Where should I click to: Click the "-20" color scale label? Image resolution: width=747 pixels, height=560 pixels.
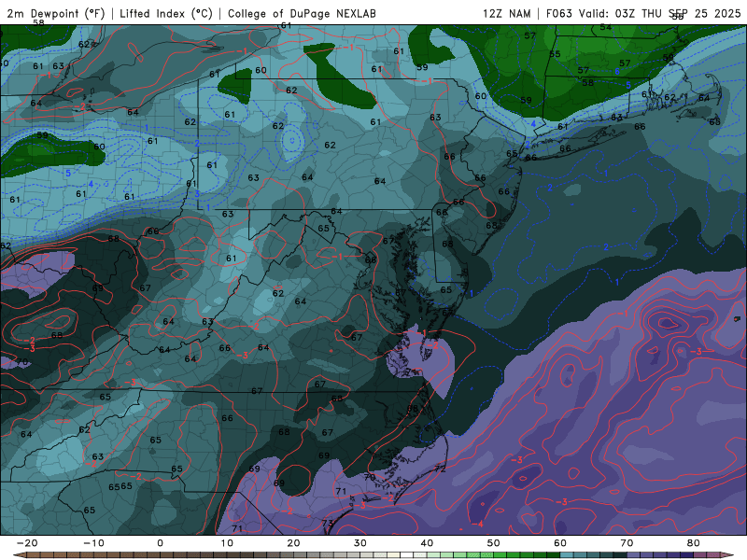(27, 543)
